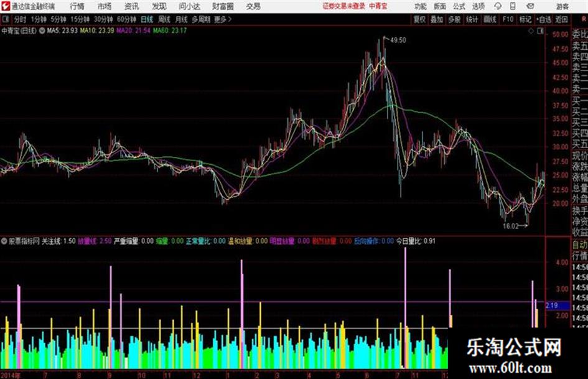Click the 通达信 red logo icon
The height and width of the screenshot is (379, 588).
click(x=6, y=6)
